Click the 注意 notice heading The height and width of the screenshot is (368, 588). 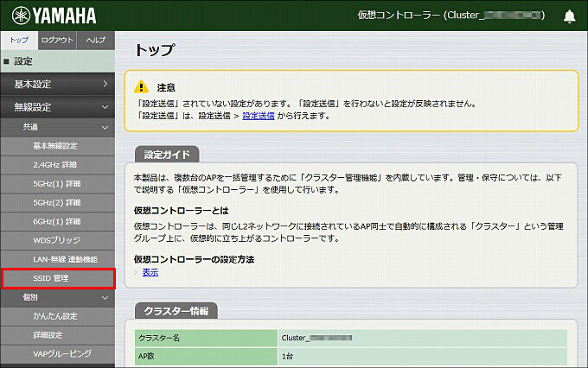pos(166,88)
